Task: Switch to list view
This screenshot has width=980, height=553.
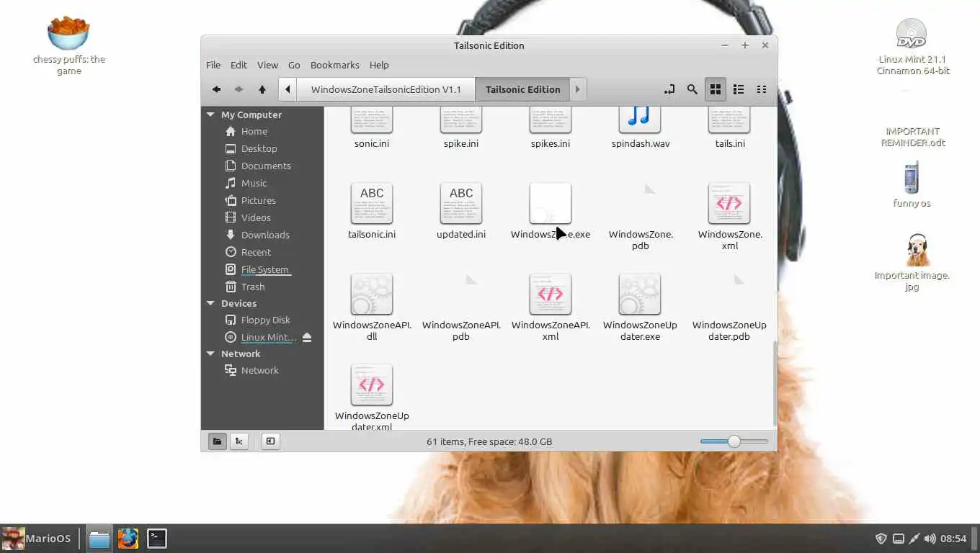Action: click(x=739, y=89)
